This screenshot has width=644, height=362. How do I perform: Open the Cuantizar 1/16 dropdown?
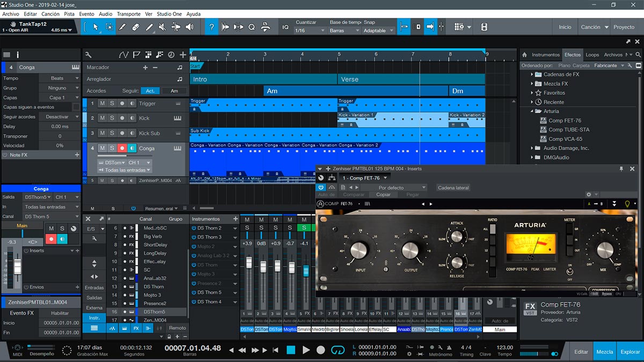(310, 31)
